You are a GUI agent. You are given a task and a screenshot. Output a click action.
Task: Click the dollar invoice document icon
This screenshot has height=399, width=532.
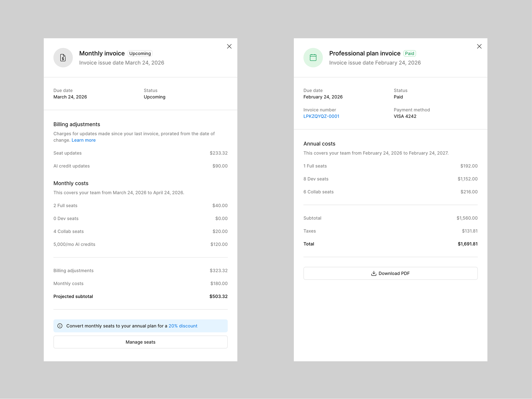click(63, 58)
